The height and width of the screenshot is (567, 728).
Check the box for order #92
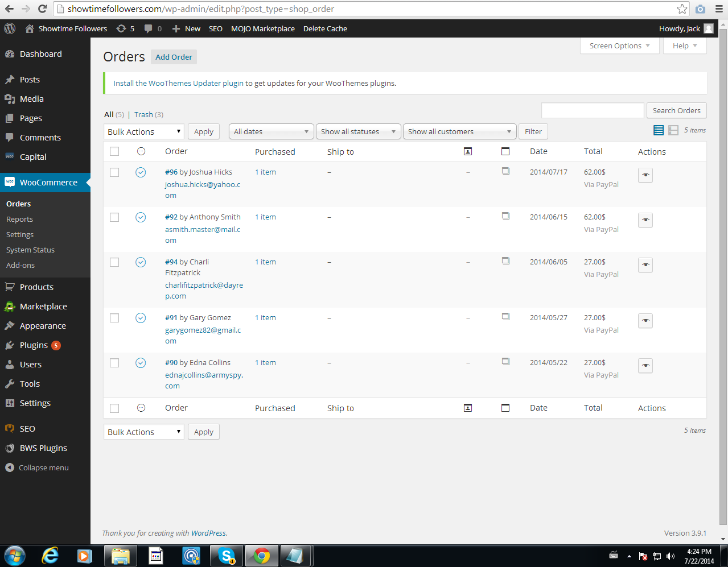click(114, 217)
